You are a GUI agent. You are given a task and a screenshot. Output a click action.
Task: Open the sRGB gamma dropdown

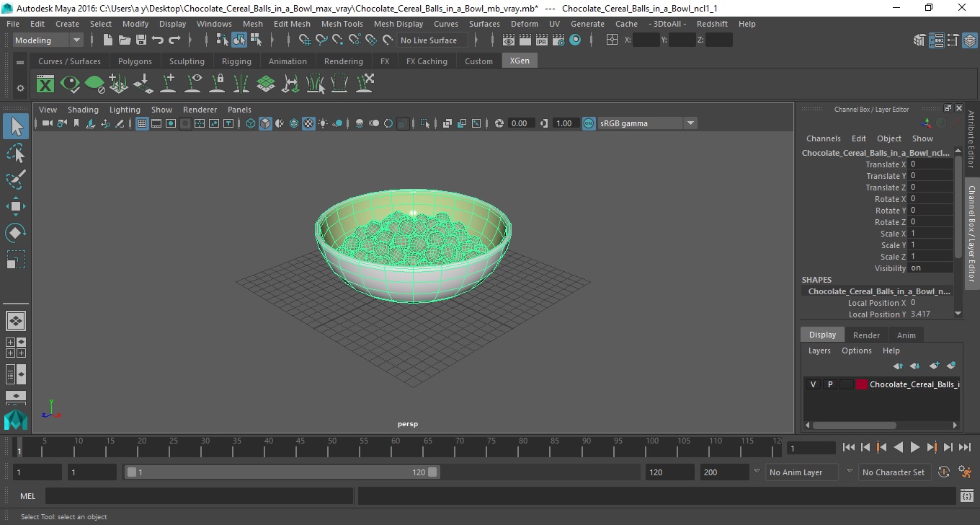[x=647, y=123]
